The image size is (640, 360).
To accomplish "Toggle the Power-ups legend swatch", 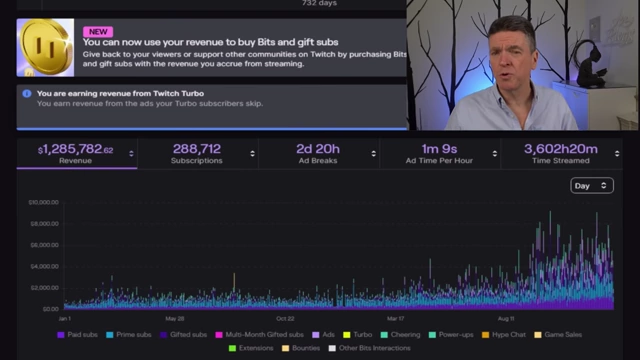I will pyautogui.click(x=432, y=335).
